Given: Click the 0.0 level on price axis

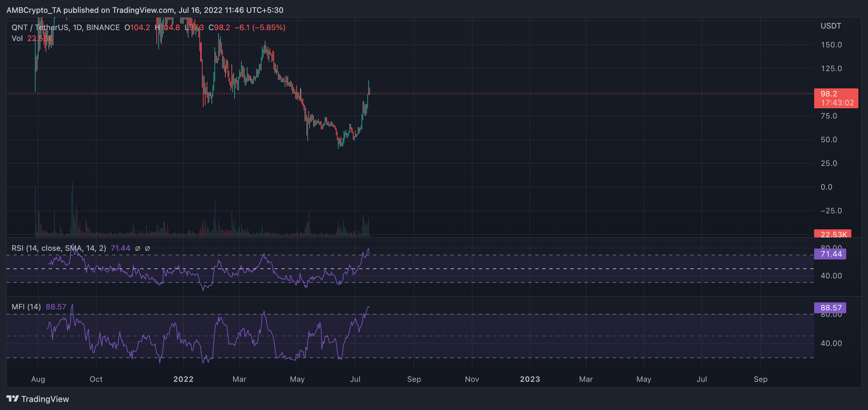Looking at the screenshot, I should (x=826, y=187).
